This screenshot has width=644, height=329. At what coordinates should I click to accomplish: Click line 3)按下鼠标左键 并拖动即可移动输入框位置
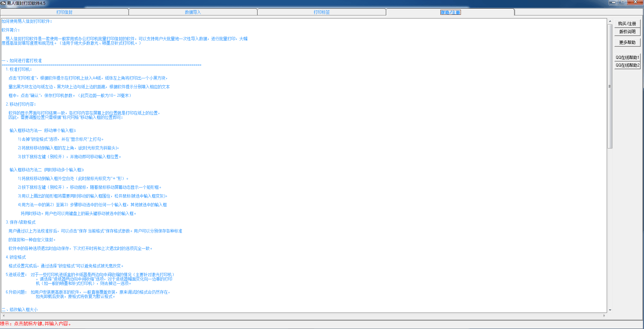[70, 157]
